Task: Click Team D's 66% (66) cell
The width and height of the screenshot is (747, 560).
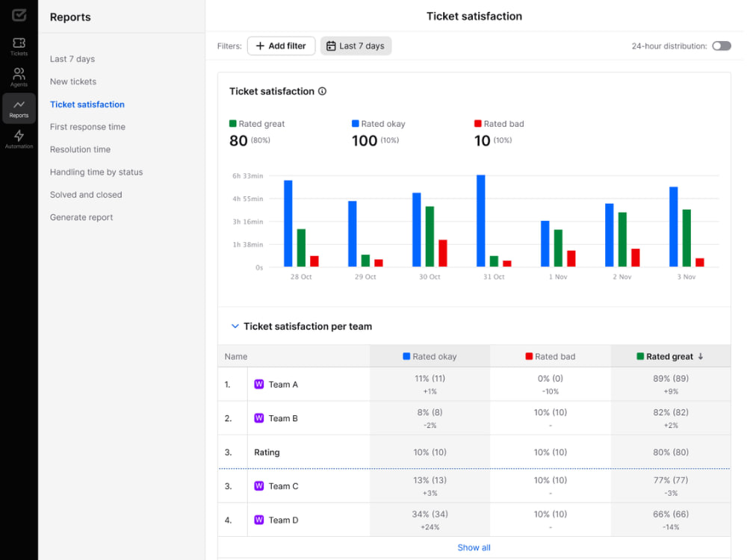Action: coord(671,520)
